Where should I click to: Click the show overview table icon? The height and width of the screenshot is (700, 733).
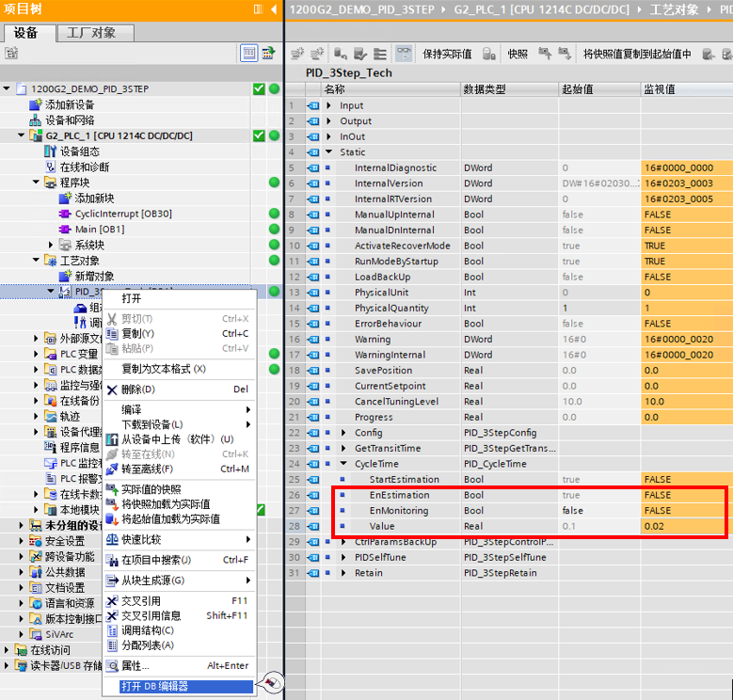click(x=249, y=53)
